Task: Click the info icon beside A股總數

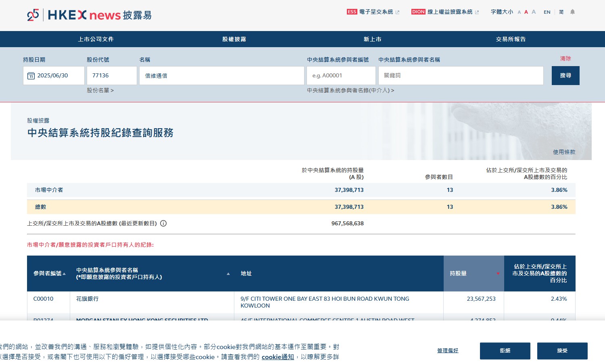Action: pos(163,223)
